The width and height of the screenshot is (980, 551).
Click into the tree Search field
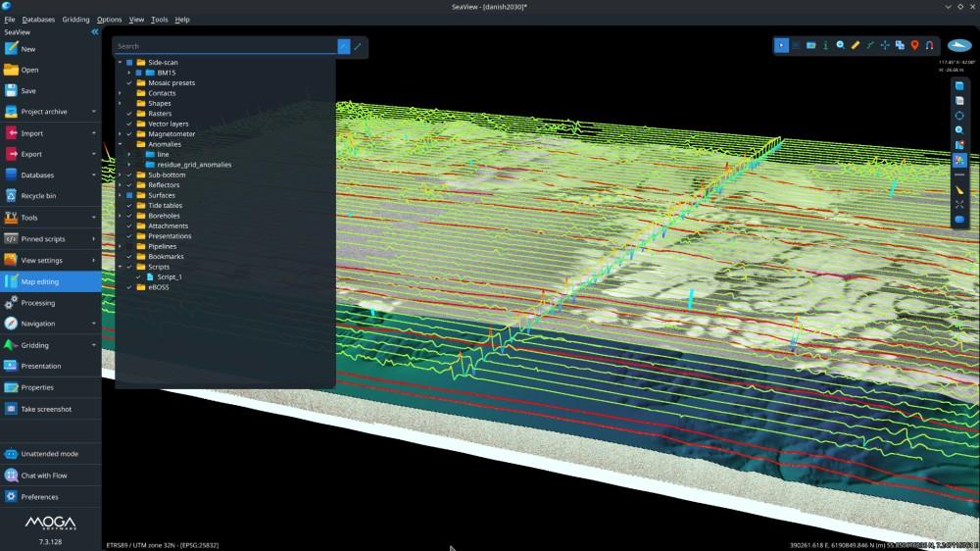point(225,46)
